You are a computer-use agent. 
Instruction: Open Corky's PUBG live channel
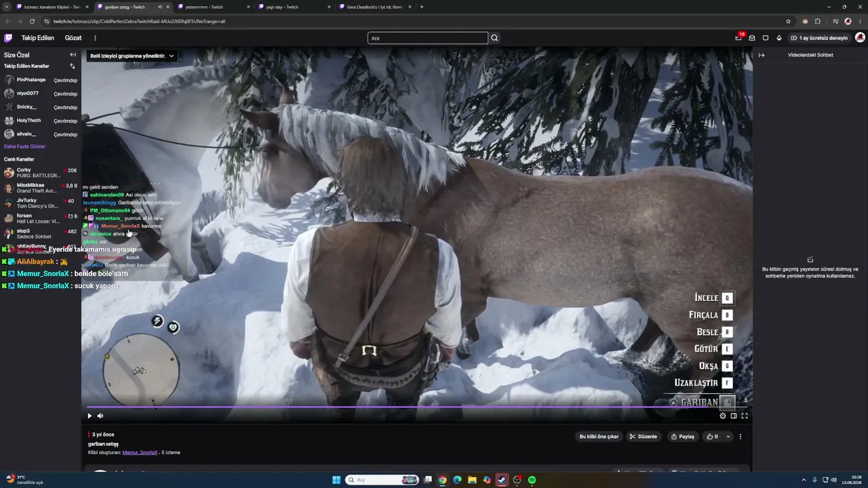(41, 173)
